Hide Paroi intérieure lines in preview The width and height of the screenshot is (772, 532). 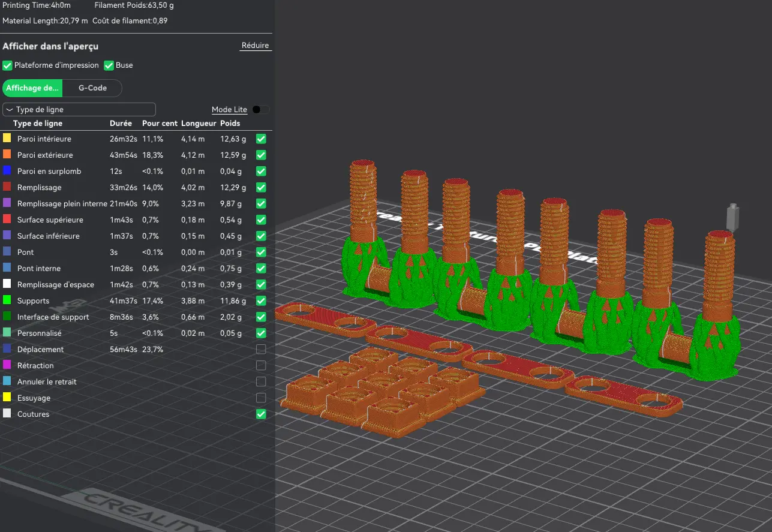click(x=261, y=139)
